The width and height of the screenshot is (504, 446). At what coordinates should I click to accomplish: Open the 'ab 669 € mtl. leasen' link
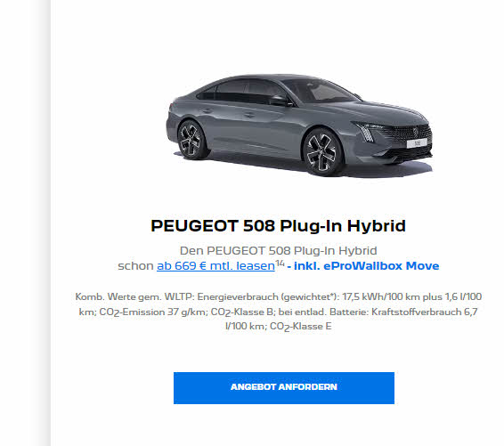[215, 266]
